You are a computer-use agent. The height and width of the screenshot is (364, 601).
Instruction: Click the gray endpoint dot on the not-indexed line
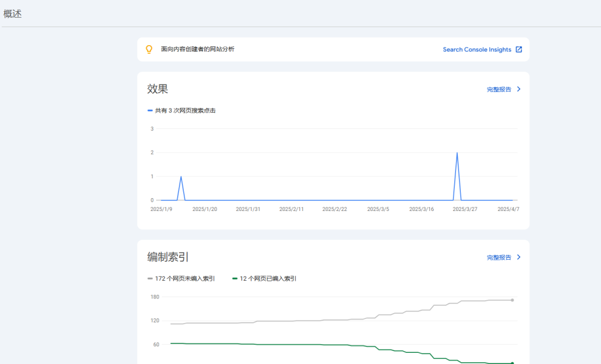(x=512, y=300)
